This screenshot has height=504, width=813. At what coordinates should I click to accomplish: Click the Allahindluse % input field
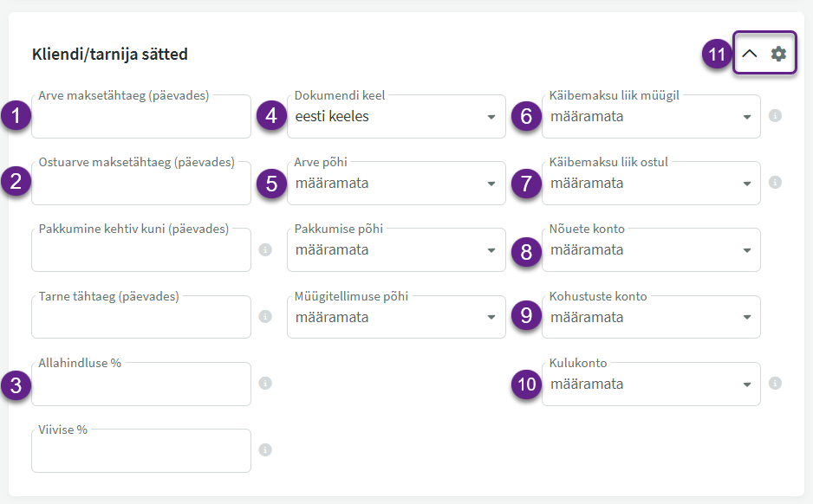point(141,386)
